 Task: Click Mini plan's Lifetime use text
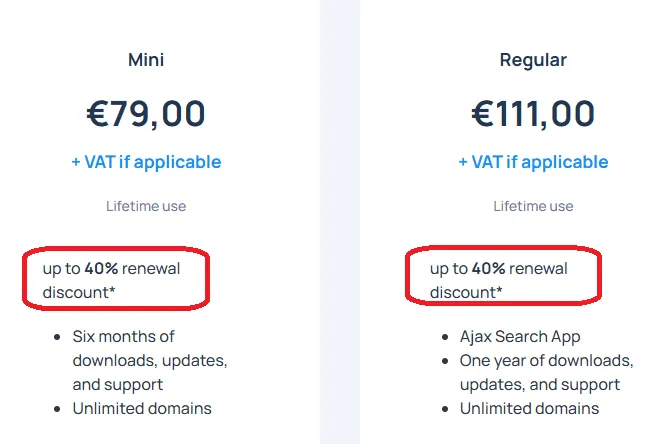(x=146, y=206)
